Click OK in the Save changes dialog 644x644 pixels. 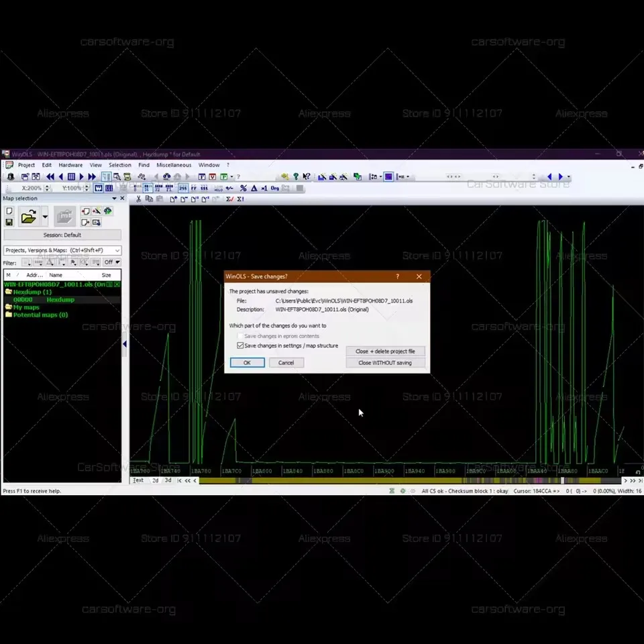(x=247, y=362)
